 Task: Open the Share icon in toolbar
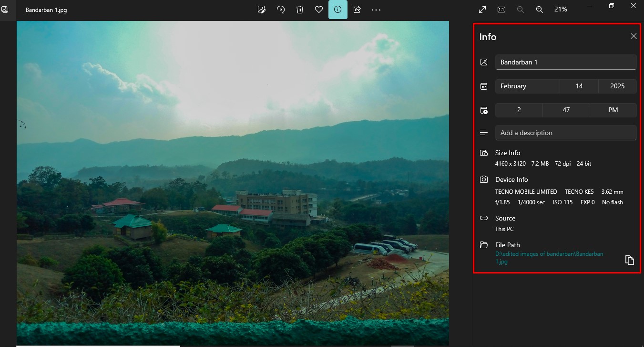(x=357, y=10)
